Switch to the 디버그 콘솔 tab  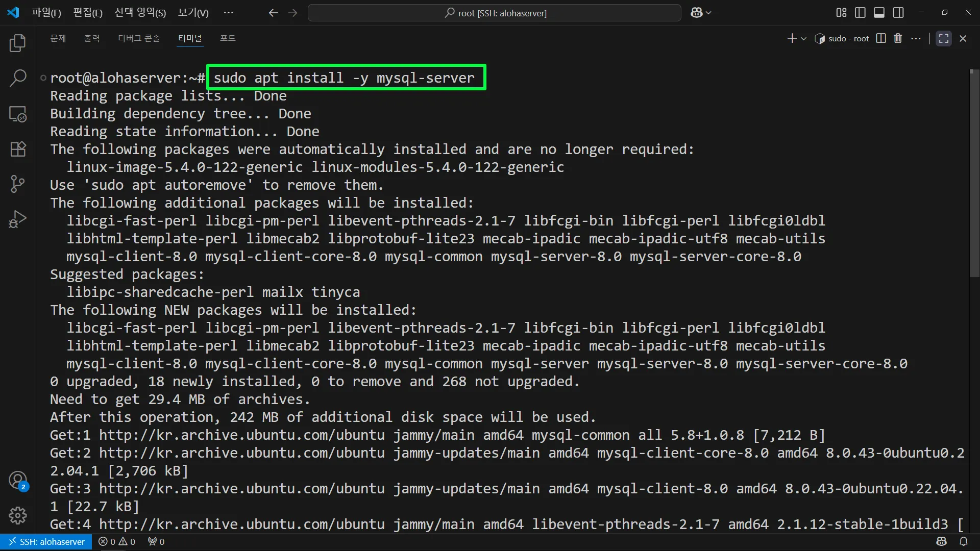coord(139,38)
